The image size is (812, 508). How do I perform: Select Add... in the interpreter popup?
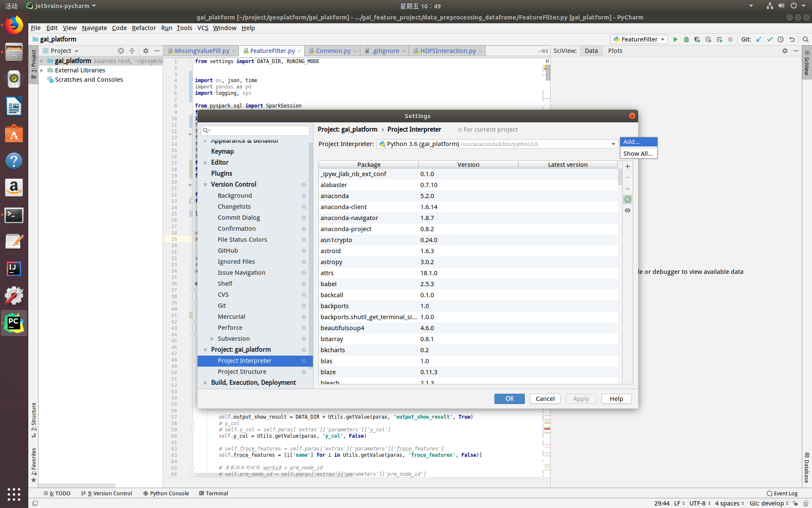click(639, 142)
